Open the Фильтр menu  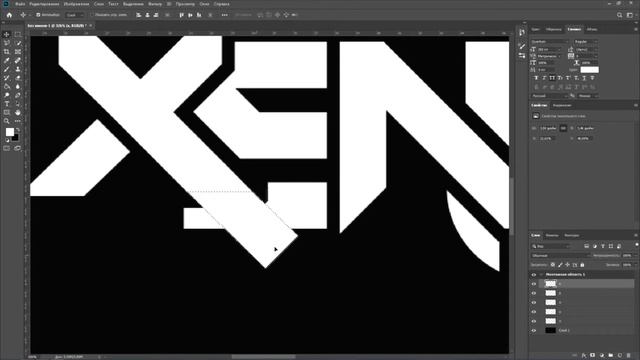point(155,4)
